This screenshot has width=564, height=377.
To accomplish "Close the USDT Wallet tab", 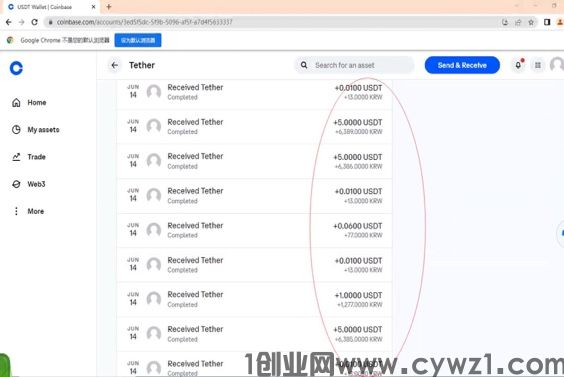I will 93,7.
